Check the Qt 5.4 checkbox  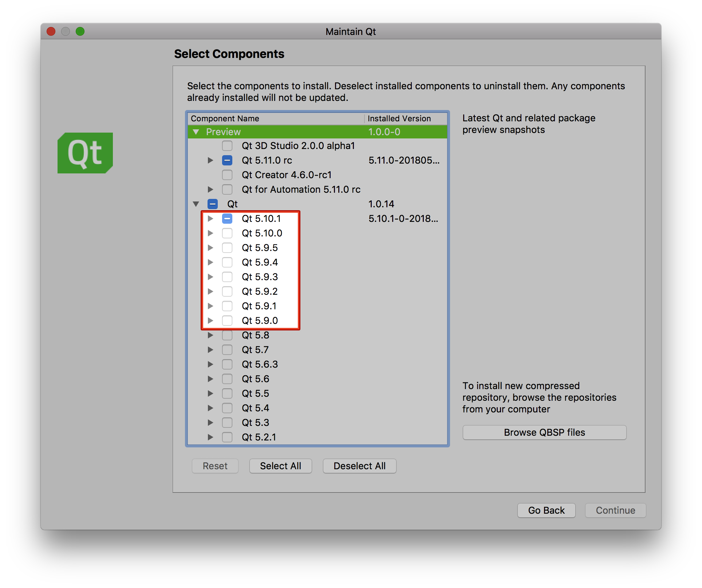[227, 408]
